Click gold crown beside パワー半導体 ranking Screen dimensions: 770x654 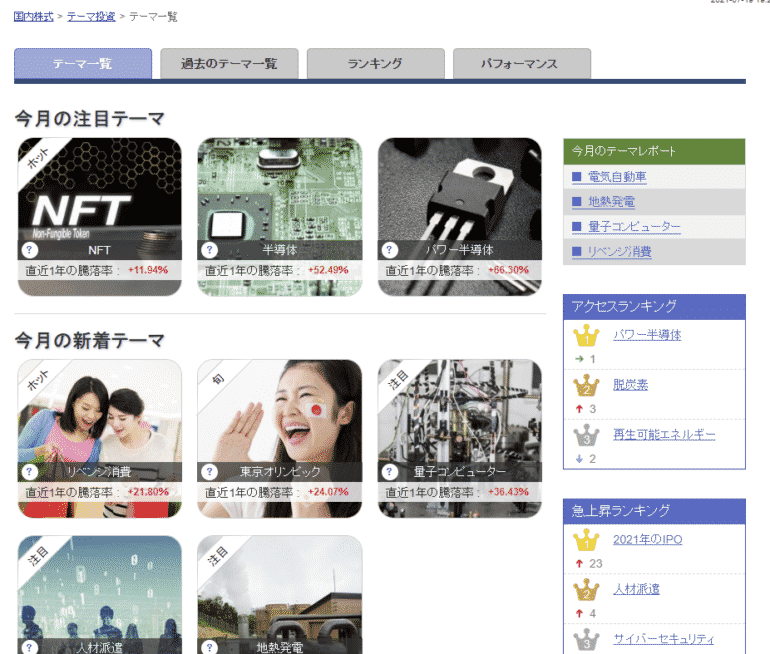tap(586, 336)
